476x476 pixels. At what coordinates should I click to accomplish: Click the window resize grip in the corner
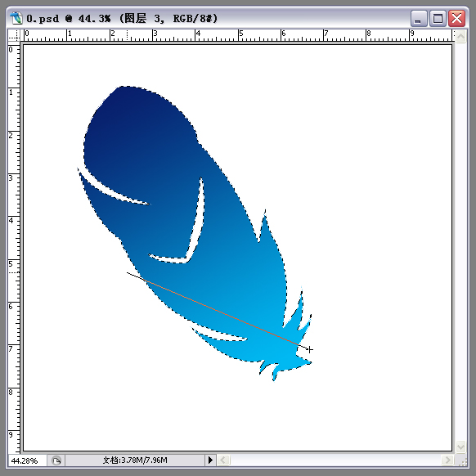pyautogui.click(x=462, y=461)
